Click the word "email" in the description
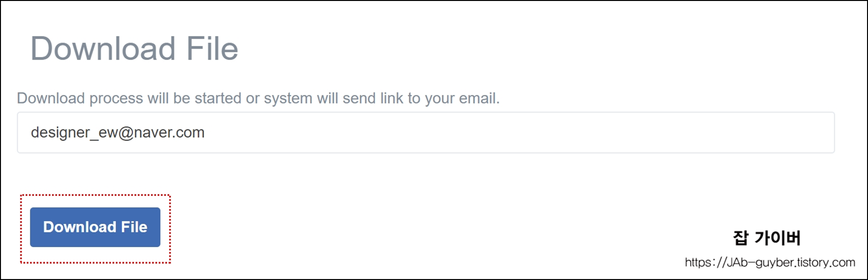Viewport: 868px width, 280px height. tap(478, 98)
